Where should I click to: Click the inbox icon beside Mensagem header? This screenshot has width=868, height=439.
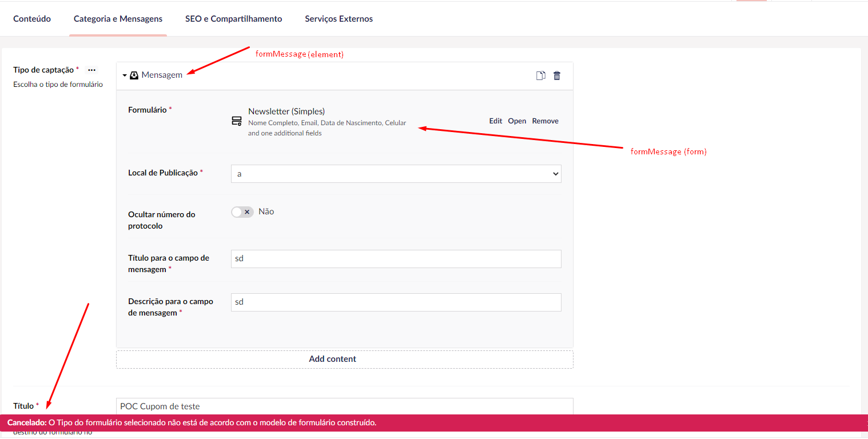[134, 75]
